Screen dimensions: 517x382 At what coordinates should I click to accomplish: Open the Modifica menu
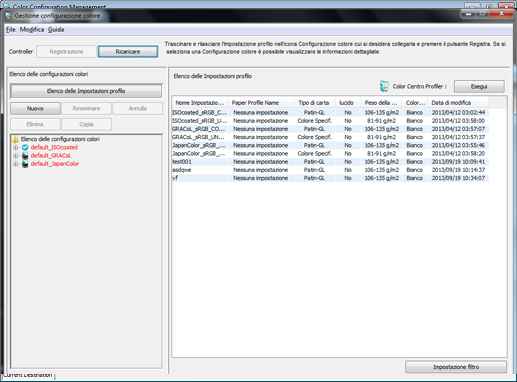coord(32,30)
